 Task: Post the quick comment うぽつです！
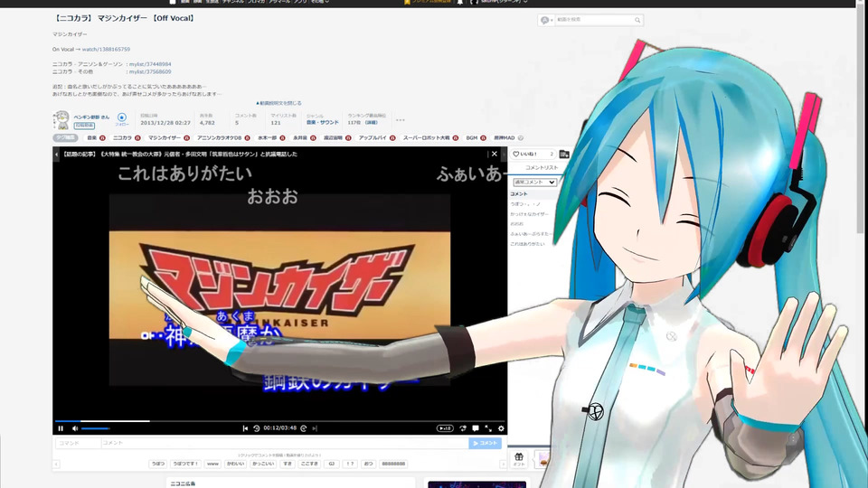(x=184, y=464)
